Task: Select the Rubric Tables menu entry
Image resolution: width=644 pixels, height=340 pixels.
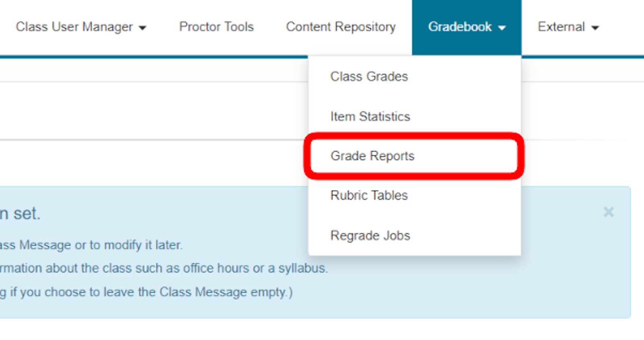Action: (369, 195)
